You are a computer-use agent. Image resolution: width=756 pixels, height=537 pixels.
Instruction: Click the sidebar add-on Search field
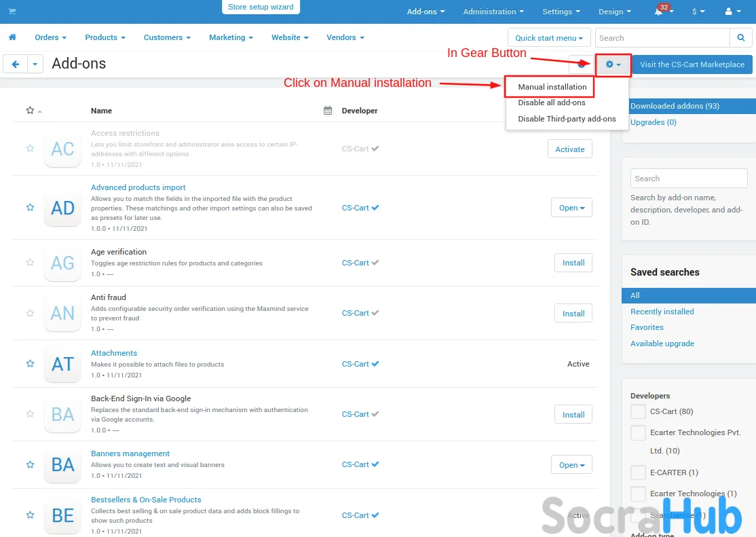689,179
